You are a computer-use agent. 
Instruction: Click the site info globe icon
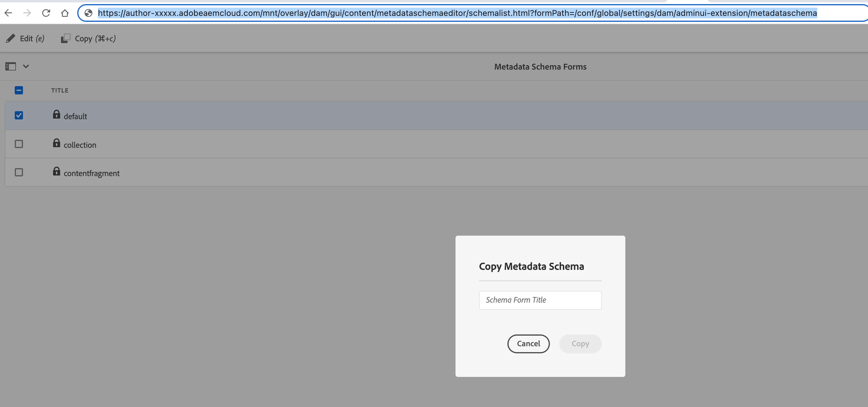[x=88, y=13]
